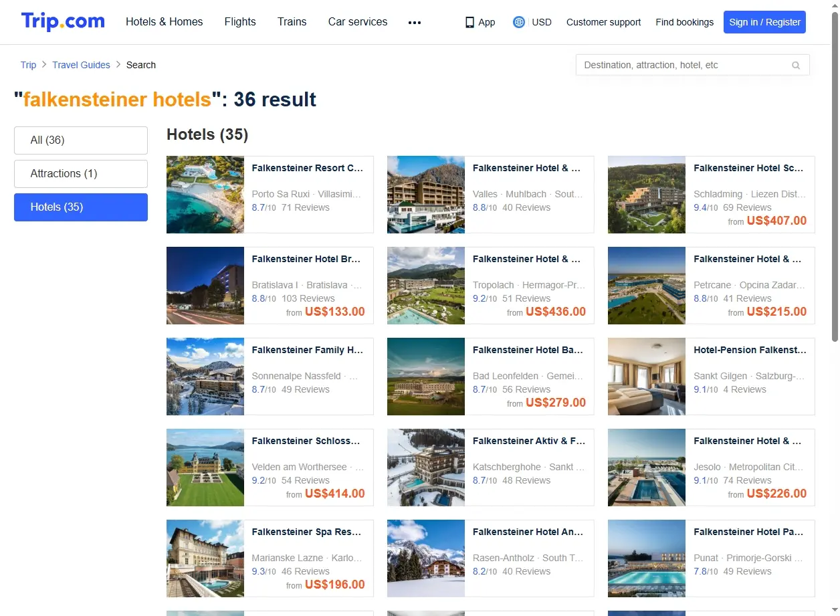Open the Bad Leonfelden hotel thumbnail
Screen dimensions: 840x616
[426, 377]
